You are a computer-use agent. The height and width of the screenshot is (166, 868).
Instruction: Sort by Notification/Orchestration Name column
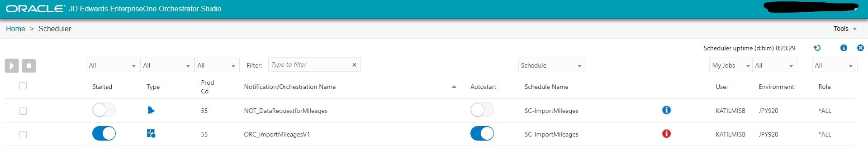289,87
